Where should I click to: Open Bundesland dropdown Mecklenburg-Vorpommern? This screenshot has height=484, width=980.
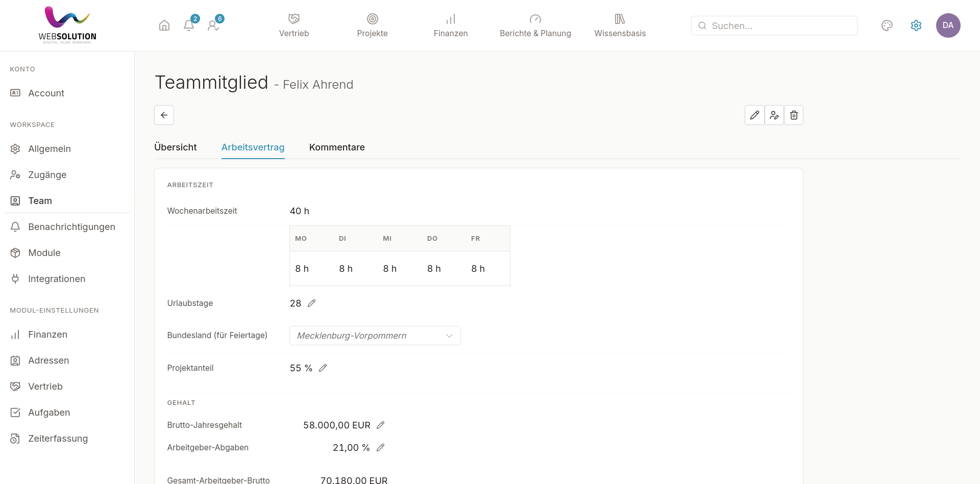pos(375,336)
